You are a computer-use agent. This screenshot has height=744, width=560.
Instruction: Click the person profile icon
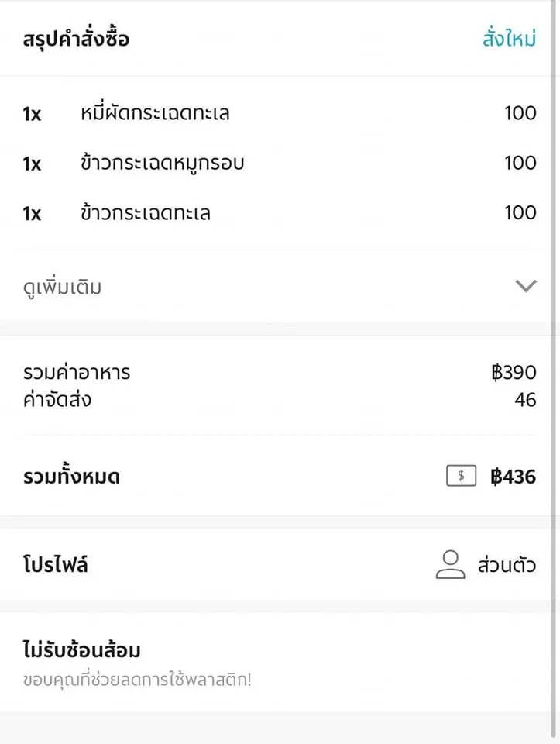pyautogui.click(x=450, y=565)
